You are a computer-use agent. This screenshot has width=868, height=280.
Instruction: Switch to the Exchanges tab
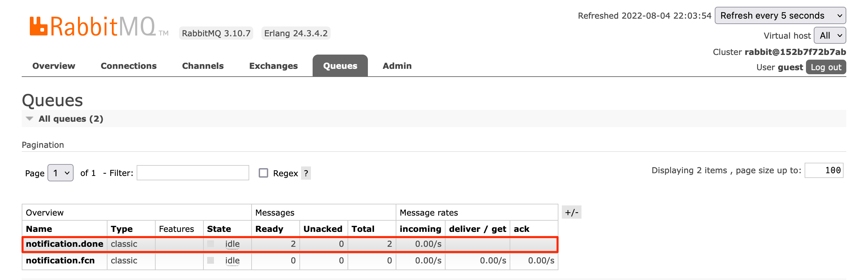[x=273, y=66]
